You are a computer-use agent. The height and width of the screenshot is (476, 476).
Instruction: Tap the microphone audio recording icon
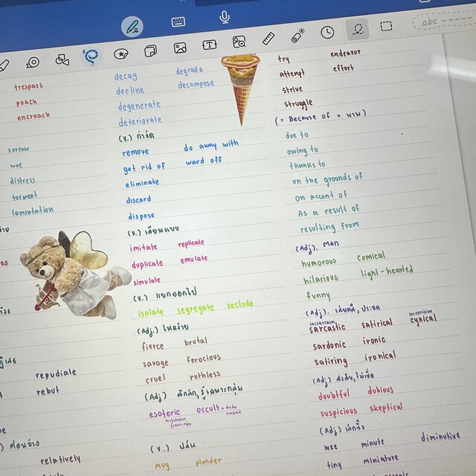pyautogui.click(x=224, y=17)
